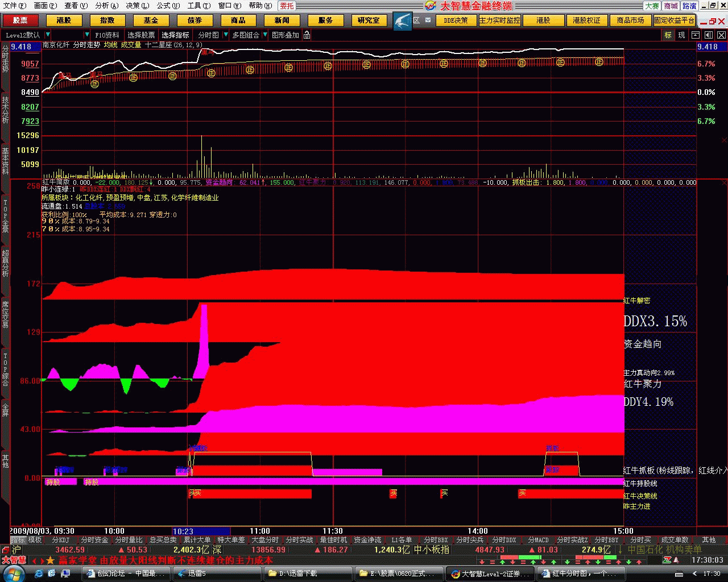Click the 中小板指 index label
The image size is (728, 582).
[x=431, y=550]
